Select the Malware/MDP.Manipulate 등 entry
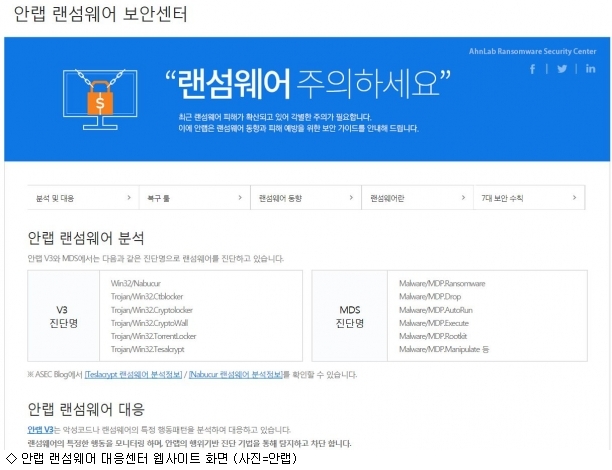Screen dimensions: 612x470 click(x=444, y=349)
